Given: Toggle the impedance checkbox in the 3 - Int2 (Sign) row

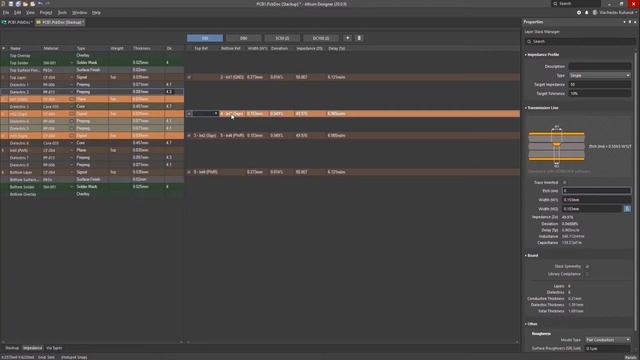Looking at the screenshot, I should pos(189,136).
